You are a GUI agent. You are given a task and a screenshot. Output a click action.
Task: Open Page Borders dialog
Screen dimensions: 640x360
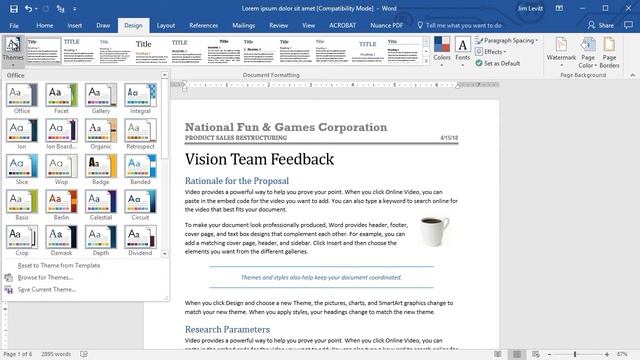(x=609, y=51)
